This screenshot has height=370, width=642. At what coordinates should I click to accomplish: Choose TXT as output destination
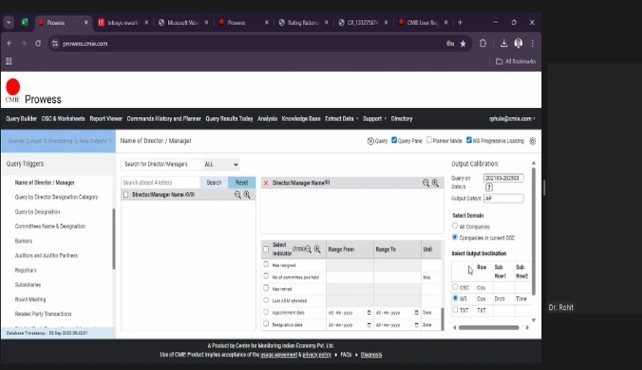(455, 310)
